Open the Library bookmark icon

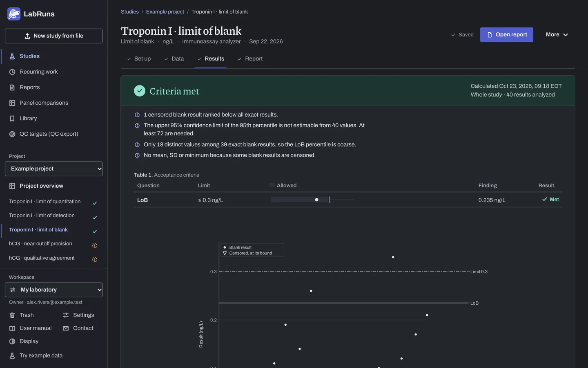(x=12, y=119)
